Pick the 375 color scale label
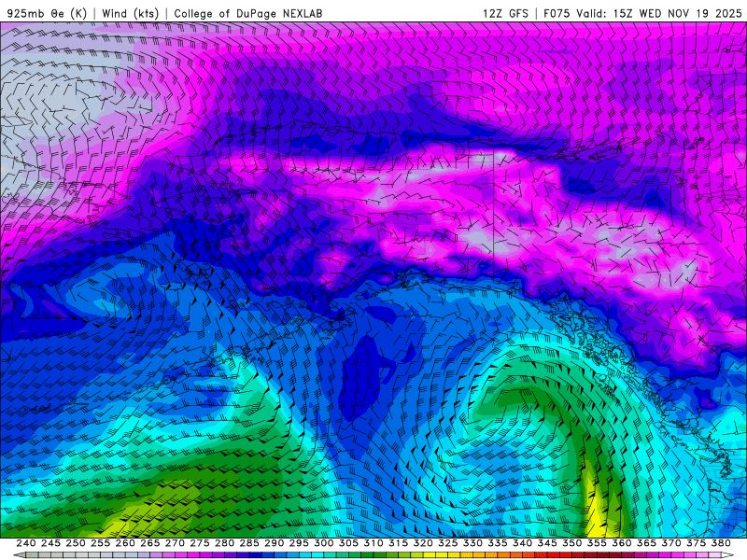The image size is (747, 560). pos(696,543)
